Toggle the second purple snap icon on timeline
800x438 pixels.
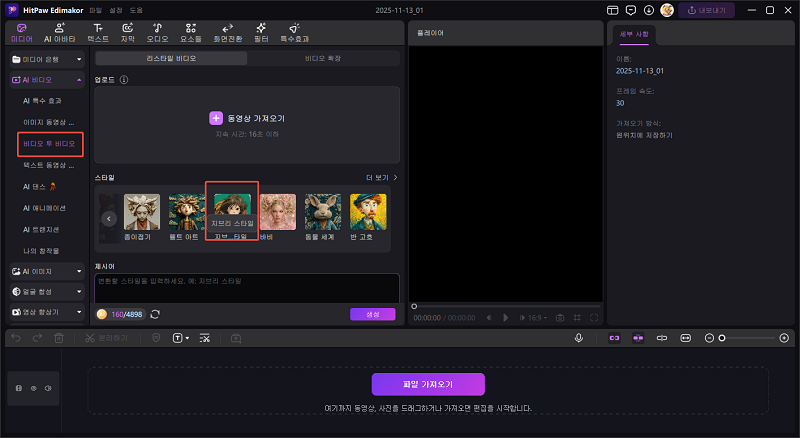(x=638, y=338)
